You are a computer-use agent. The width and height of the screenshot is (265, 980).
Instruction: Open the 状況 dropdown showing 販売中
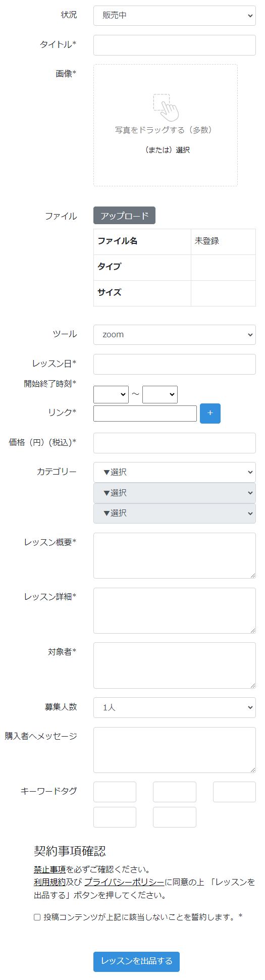coord(175,16)
